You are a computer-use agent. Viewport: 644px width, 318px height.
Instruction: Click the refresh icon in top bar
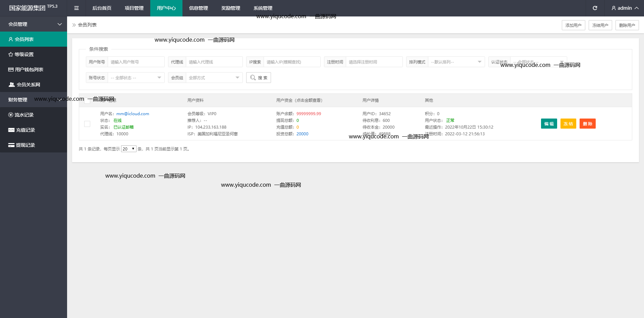pos(595,8)
